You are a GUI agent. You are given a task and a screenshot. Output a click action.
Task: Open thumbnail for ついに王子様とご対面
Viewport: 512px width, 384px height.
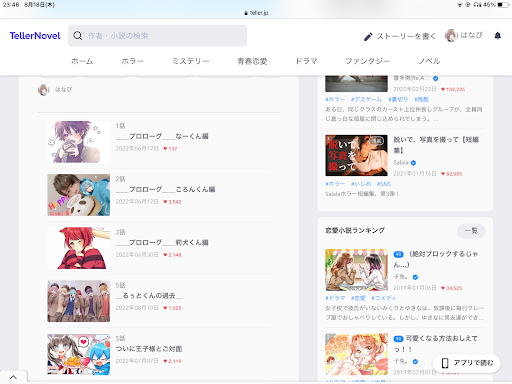coord(79,354)
